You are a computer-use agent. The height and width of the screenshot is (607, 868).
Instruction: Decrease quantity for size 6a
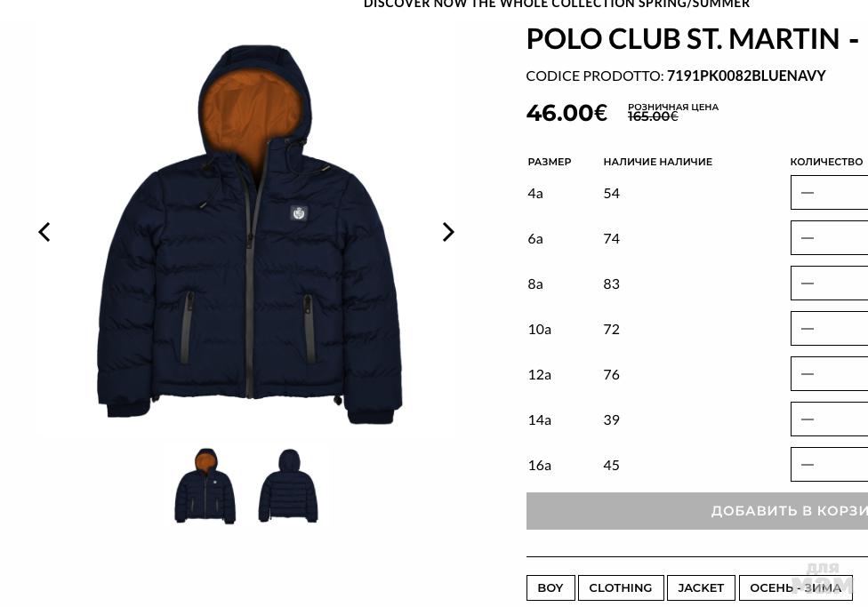pyautogui.click(x=808, y=238)
